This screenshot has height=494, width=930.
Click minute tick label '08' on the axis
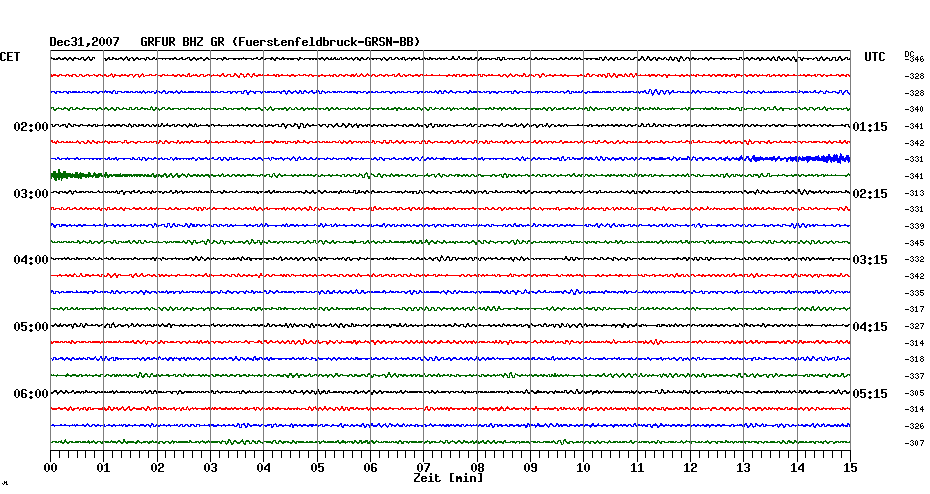coord(477,468)
